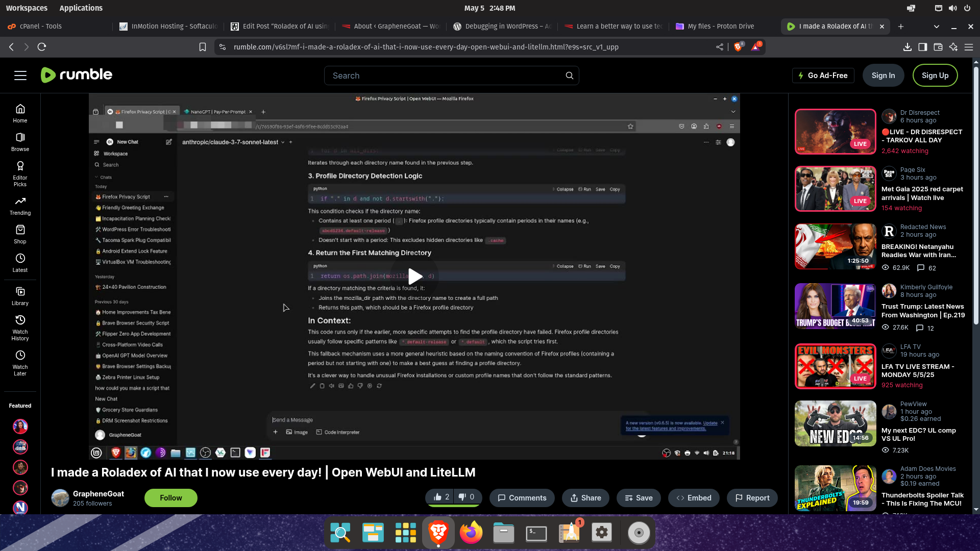Open the Brave Wallet icon

click(938, 47)
